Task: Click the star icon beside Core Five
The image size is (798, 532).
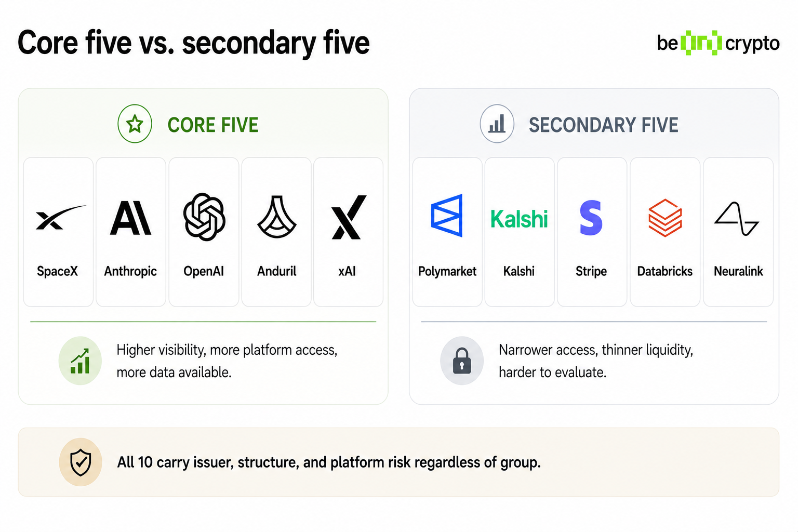Action: [135, 124]
